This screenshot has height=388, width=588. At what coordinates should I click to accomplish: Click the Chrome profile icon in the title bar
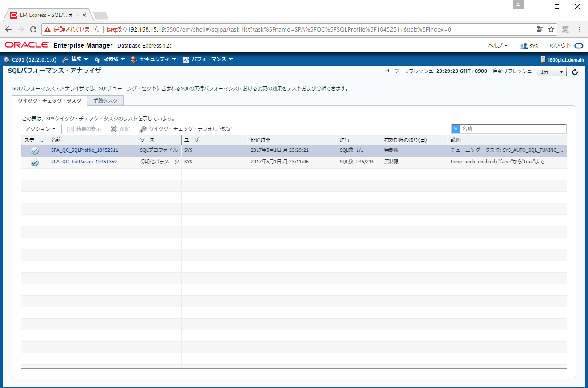tap(518, 5)
